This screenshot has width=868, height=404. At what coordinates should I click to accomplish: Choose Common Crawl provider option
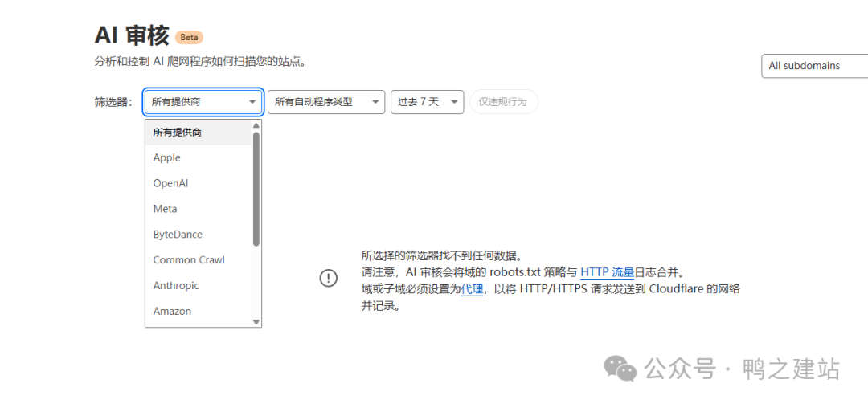pos(199,259)
